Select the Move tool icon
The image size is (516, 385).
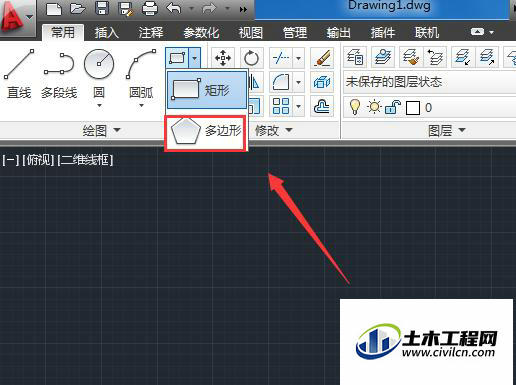coord(223,58)
